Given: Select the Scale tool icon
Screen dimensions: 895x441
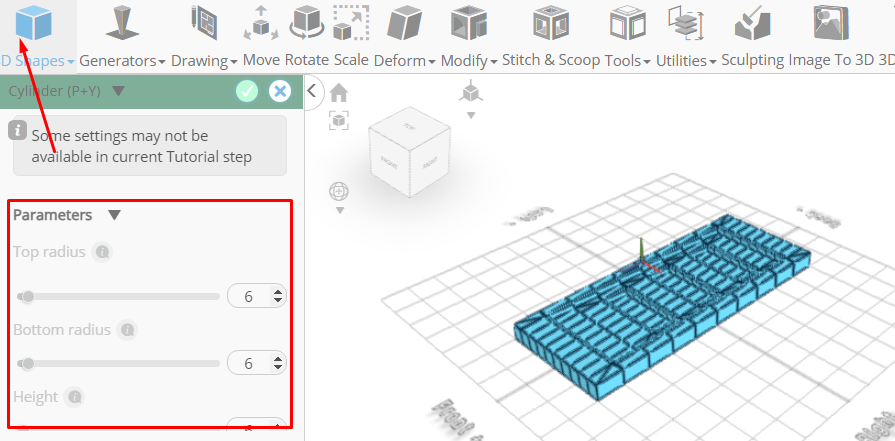Looking at the screenshot, I should 352,23.
